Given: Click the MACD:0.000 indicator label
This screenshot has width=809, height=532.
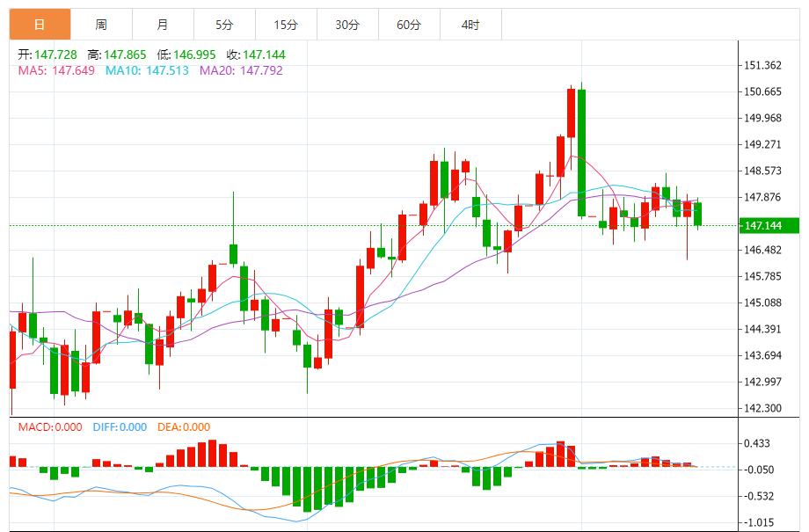Looking at the screenshot, I should click(x=50, y=427).
